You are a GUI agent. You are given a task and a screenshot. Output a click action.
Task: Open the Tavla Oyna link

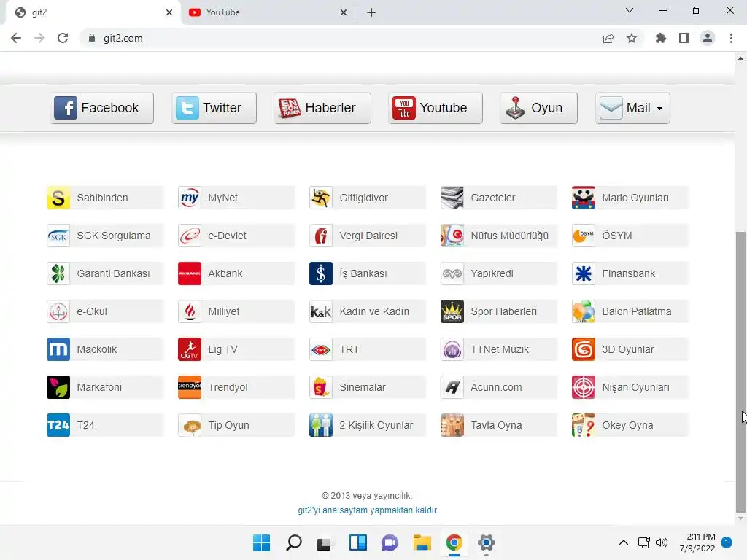[498, 425]
